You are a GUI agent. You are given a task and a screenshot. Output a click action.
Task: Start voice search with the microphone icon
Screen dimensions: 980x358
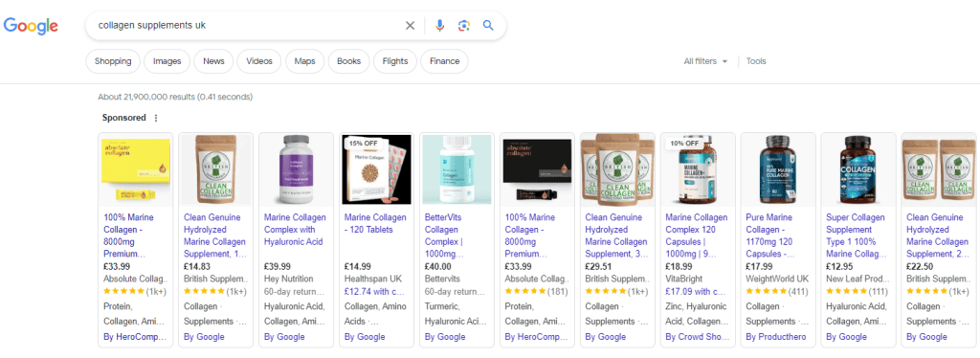click(x=439, y=26)
